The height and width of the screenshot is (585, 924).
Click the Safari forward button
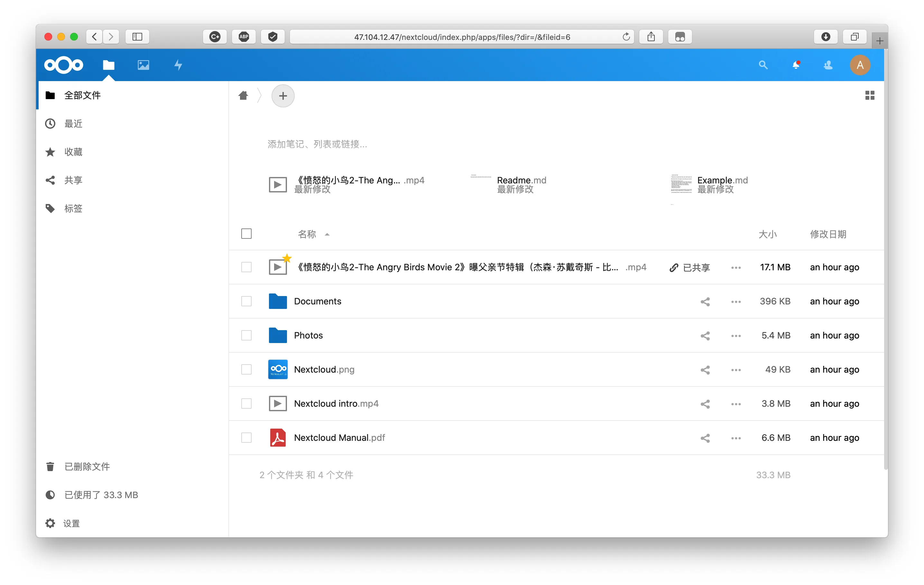111,37
